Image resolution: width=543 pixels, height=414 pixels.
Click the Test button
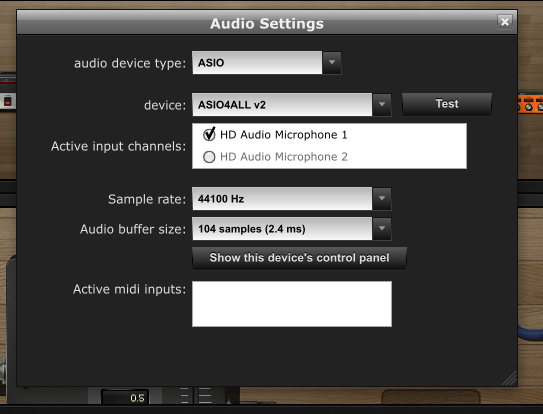(x=447, y=104)
